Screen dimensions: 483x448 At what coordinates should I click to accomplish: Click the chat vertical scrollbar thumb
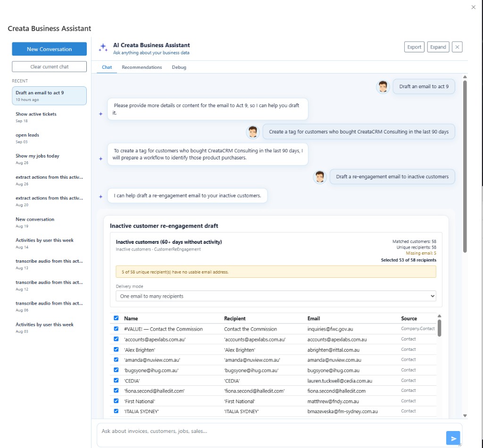pos(465,166)
